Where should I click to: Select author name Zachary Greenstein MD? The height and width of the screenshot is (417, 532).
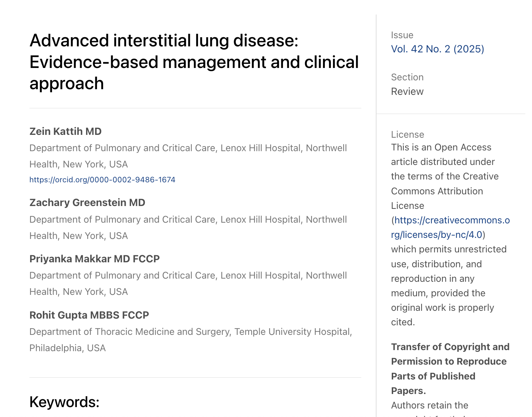click(87, 202)
